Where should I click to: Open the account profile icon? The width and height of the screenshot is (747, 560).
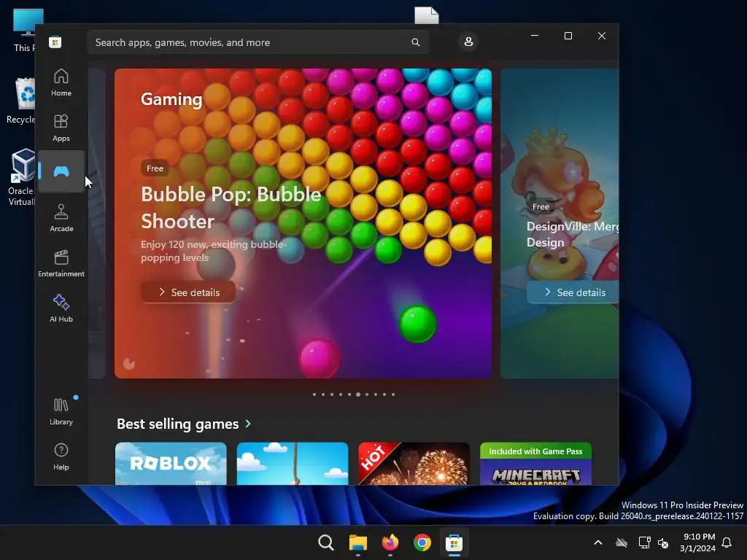(468, 42)
